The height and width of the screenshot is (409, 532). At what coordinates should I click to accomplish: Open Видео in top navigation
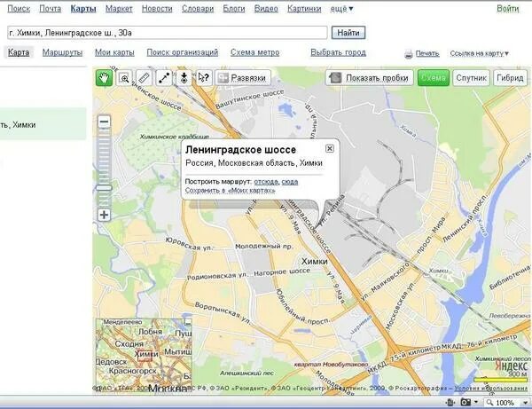[x=266, y=9]
